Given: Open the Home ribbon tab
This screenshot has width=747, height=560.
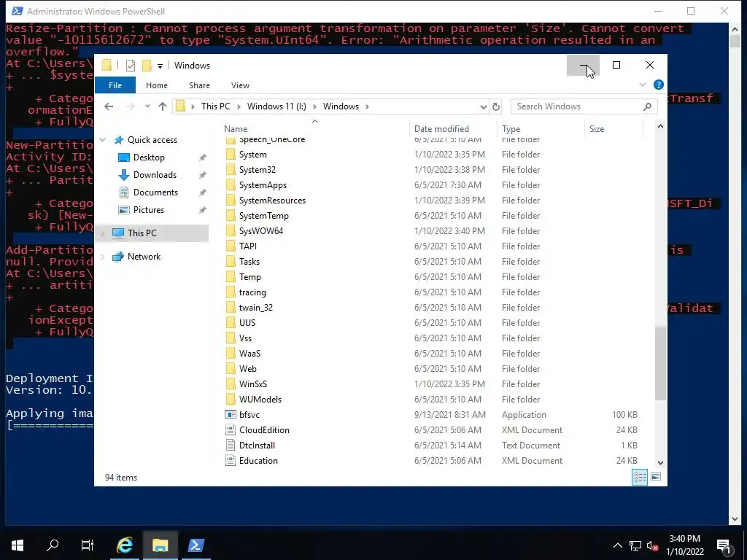Looking at the screenshot, I should (x=157, y=85).
